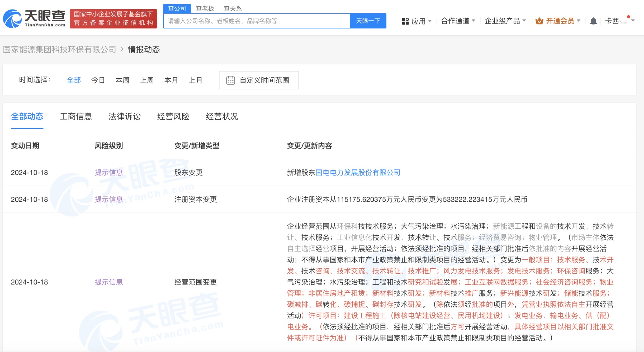This screenshot has height=352, width=644.
Task: Click 提示信息 in the 股东变更 row
Action: (109, 173)
